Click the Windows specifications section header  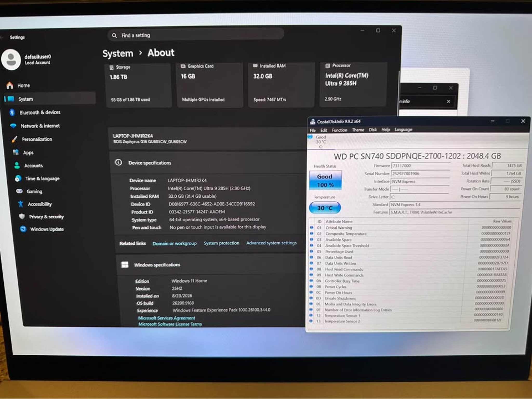click(211, 264)
